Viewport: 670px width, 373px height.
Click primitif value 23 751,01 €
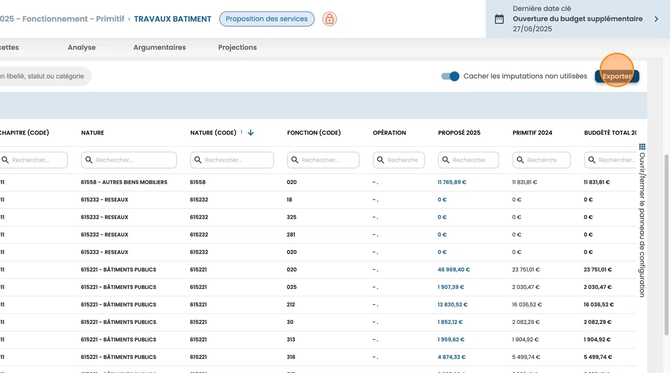tap(526, 270)
